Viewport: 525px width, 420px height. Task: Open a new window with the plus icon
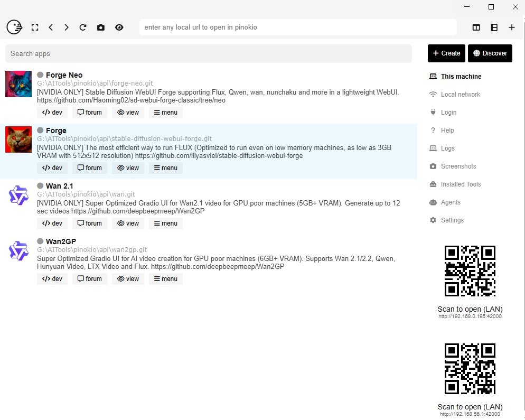coord(512,27)
